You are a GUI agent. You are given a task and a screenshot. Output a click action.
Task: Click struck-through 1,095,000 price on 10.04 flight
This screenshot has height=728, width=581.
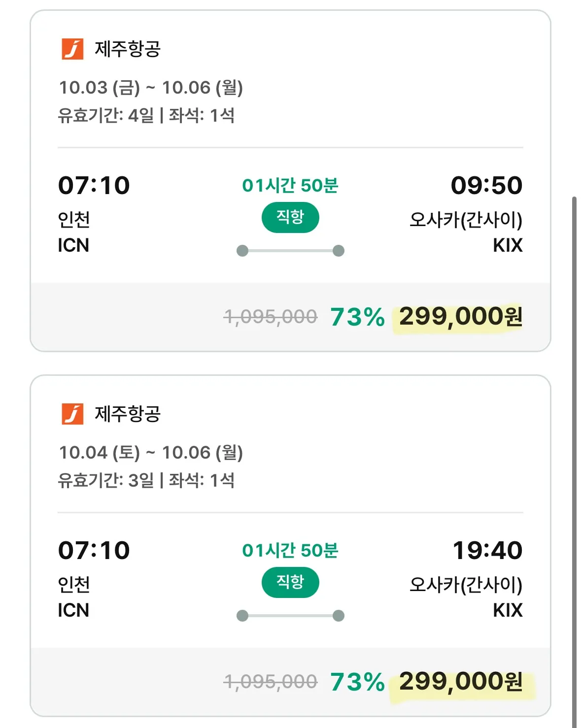point(271,682)
